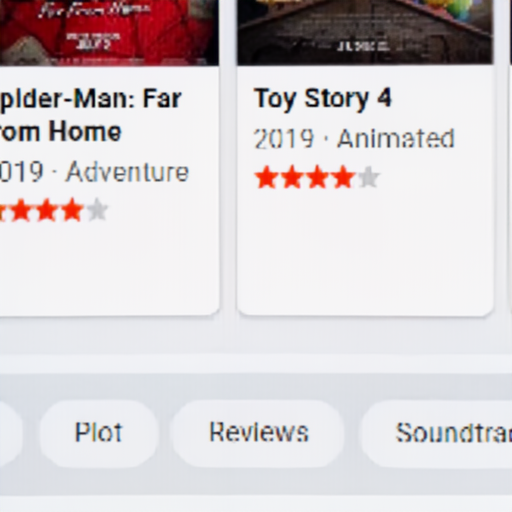The height and width of the screenshot is (512, 512).
Task: Open the cut-off card right of Toy Story 4
Action: [510, 157]
